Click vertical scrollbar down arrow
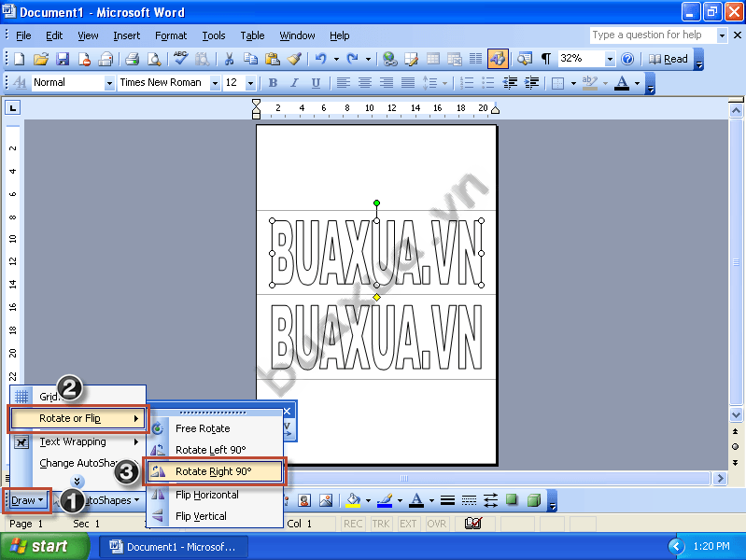Viewport: 746px width, 560px height. [736, 415]
